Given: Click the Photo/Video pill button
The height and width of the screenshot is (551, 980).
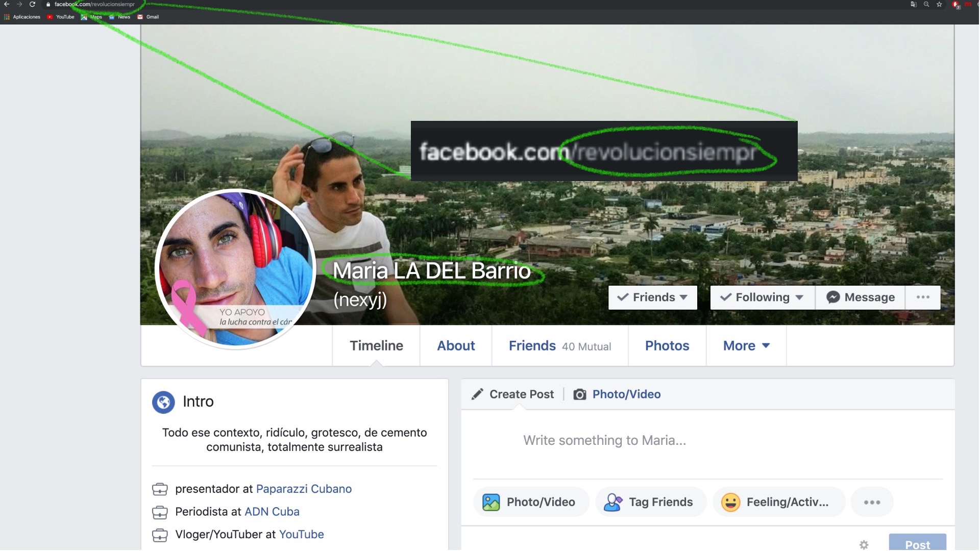Looking at the screenshot, I should tap(531, 503).
